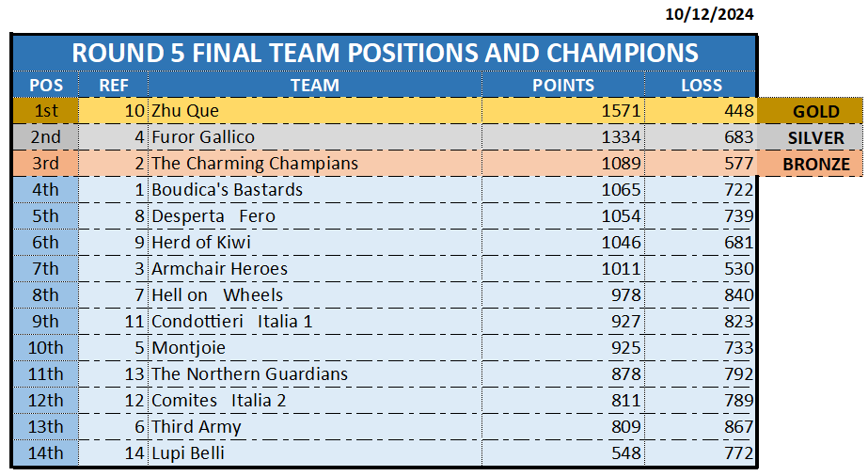868x476 pixels.
Task: Select The Charming Champians cell
Action: coord(255,164)
